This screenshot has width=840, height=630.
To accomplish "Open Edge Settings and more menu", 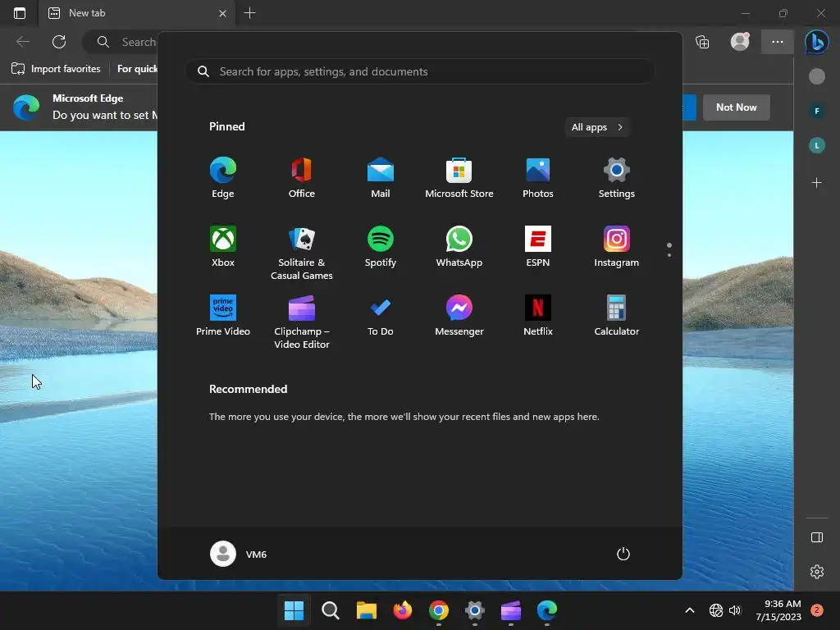I will 778,42.
